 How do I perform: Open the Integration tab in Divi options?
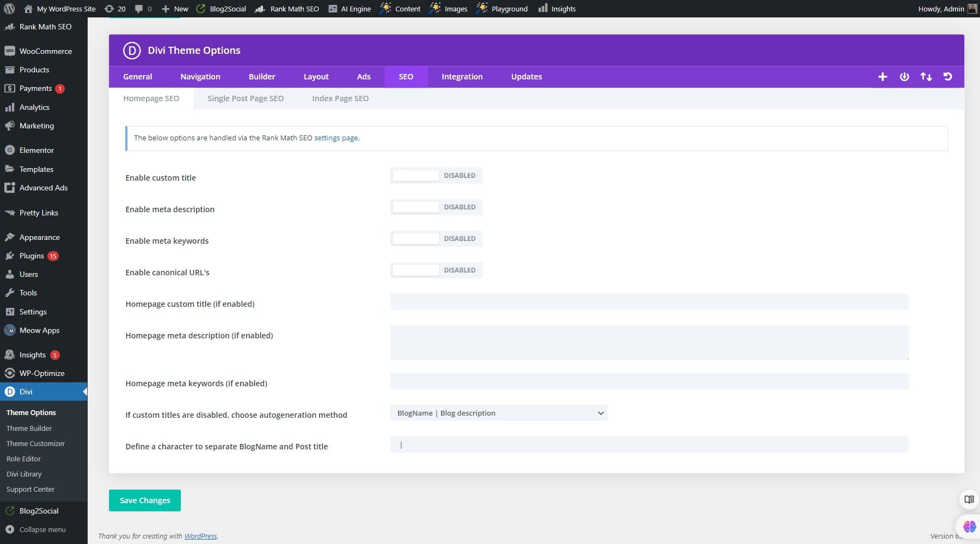coord(462,77)
